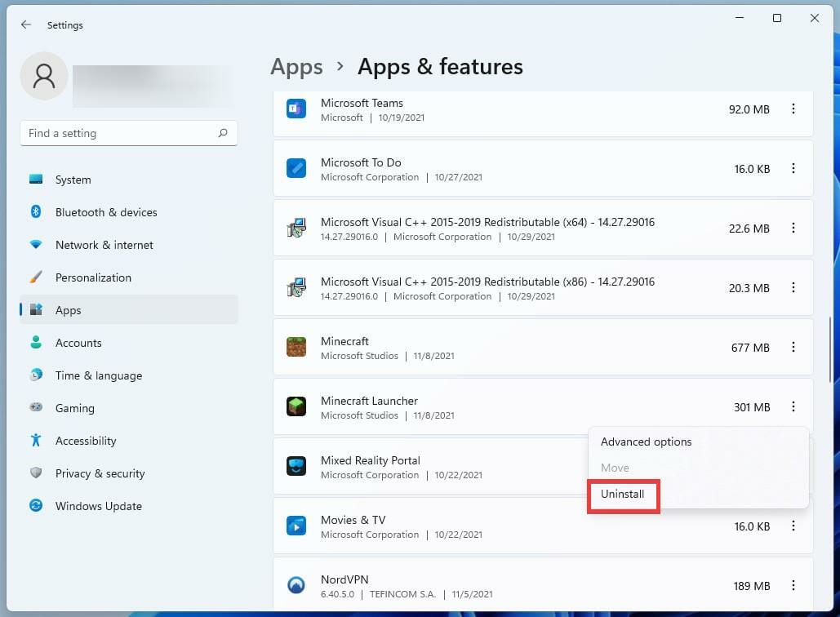Click the Mixed Reality Portal icon
This screenshot has width=840, height=617.
point(296,466)
